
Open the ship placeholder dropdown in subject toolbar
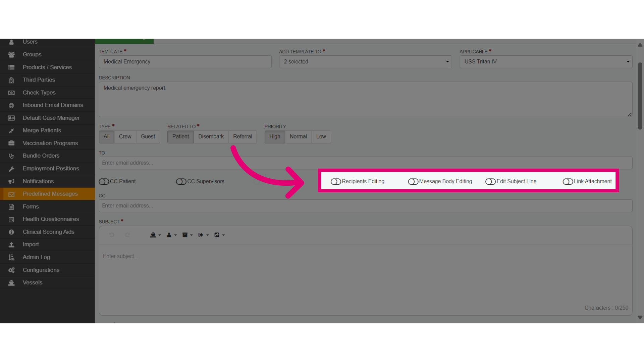tap(155, 235)
